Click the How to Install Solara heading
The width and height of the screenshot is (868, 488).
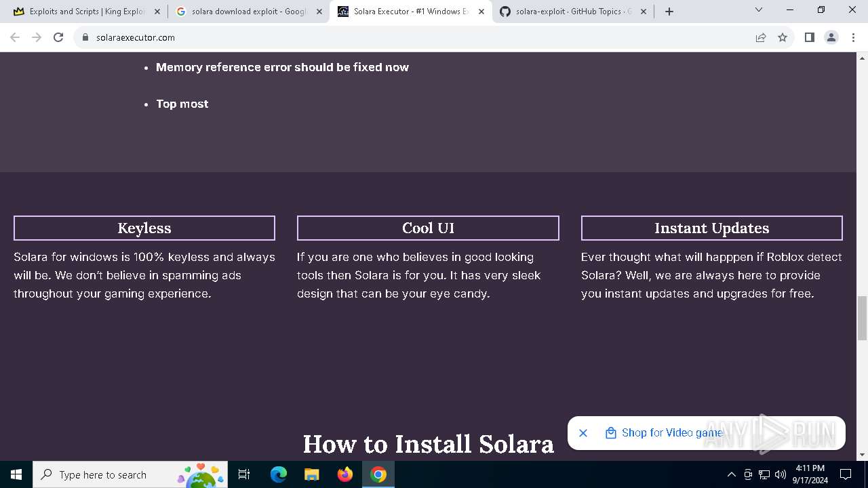pyautogui.click(x=428, y=444)
